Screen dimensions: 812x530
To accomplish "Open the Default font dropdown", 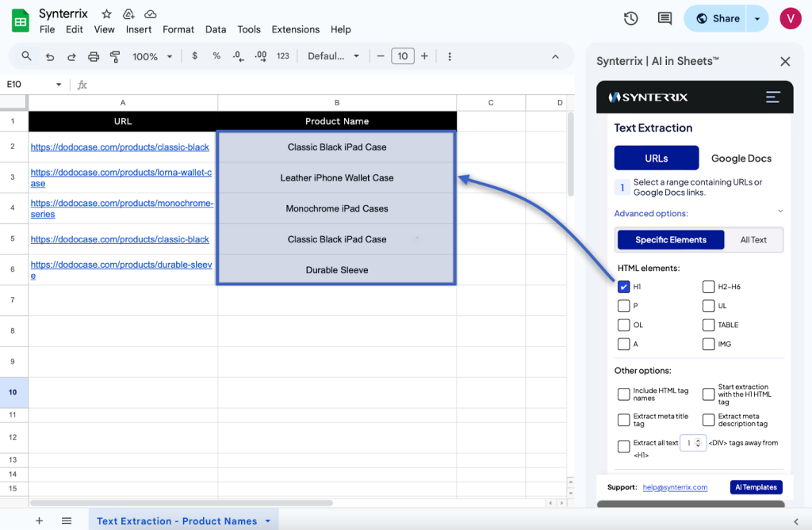I will point(333,56).
